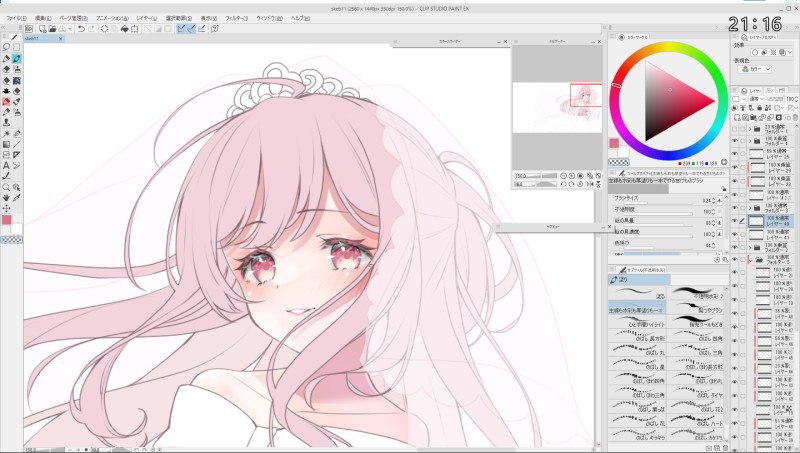Hide folder 4 with its eye icon

tap(735, 141)
